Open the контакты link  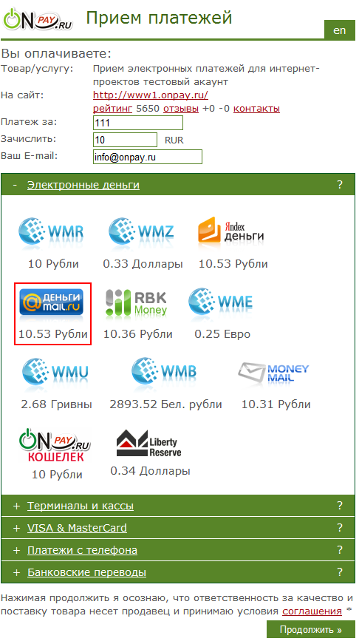257,109
